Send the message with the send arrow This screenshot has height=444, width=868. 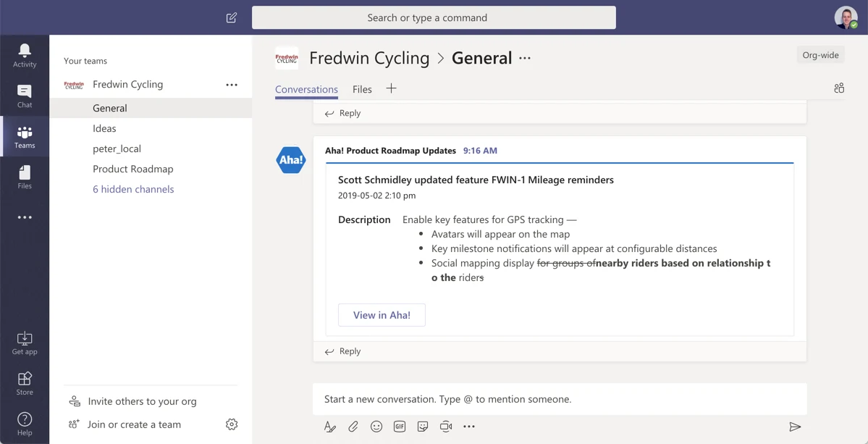(x=794, y=427)
